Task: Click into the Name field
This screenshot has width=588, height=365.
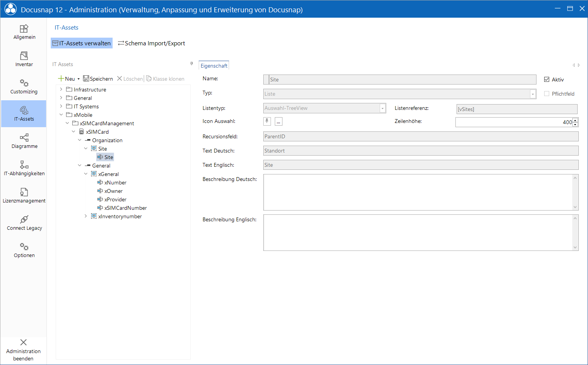Action: 400,80
